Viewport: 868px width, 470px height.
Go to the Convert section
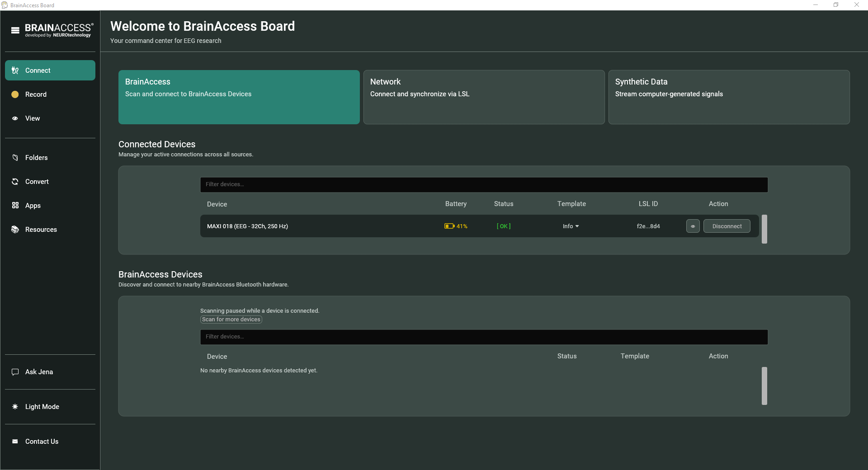(50, 182)
